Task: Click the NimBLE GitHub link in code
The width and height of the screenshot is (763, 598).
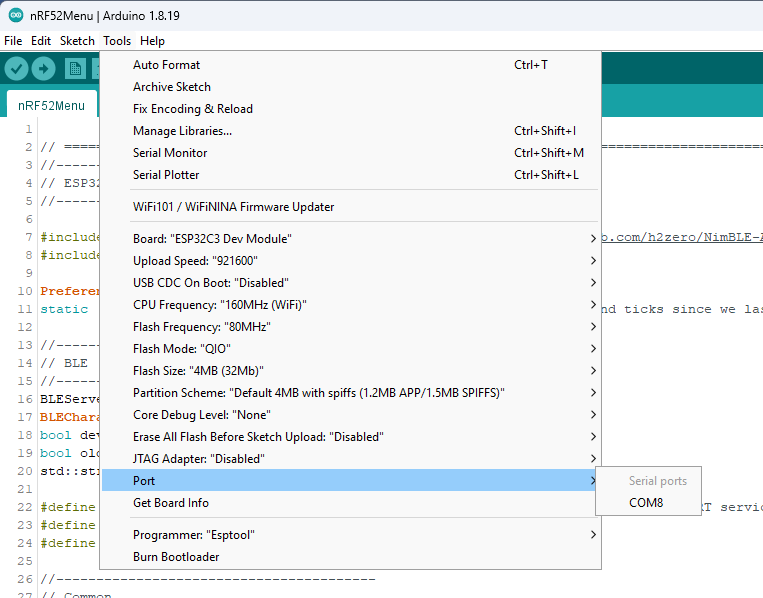Action: [682, 237]
